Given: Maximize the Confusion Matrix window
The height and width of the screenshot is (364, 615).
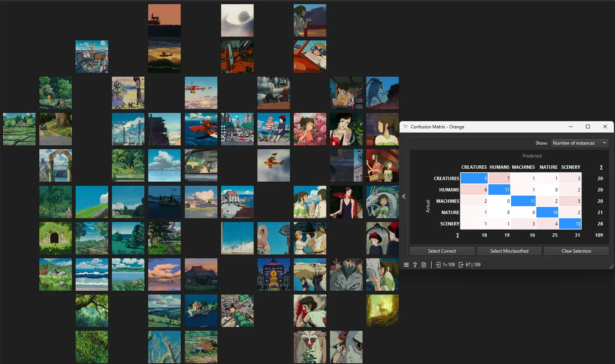Looking at the screenshot, I should click(x=588, y=127).
